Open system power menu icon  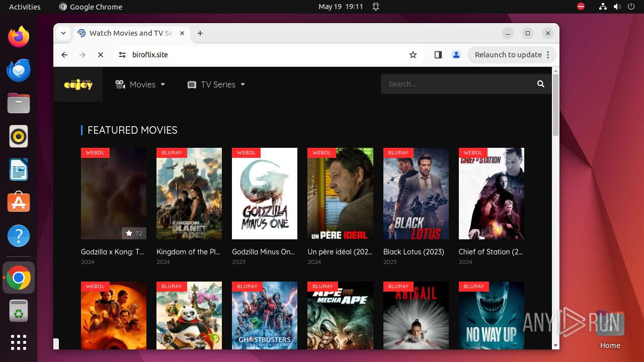pyautogui.click(x=631, y=7)
